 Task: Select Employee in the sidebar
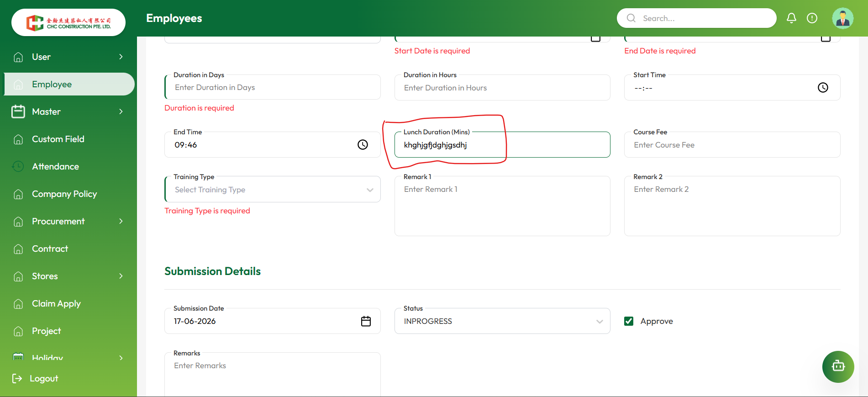point(69,84)
